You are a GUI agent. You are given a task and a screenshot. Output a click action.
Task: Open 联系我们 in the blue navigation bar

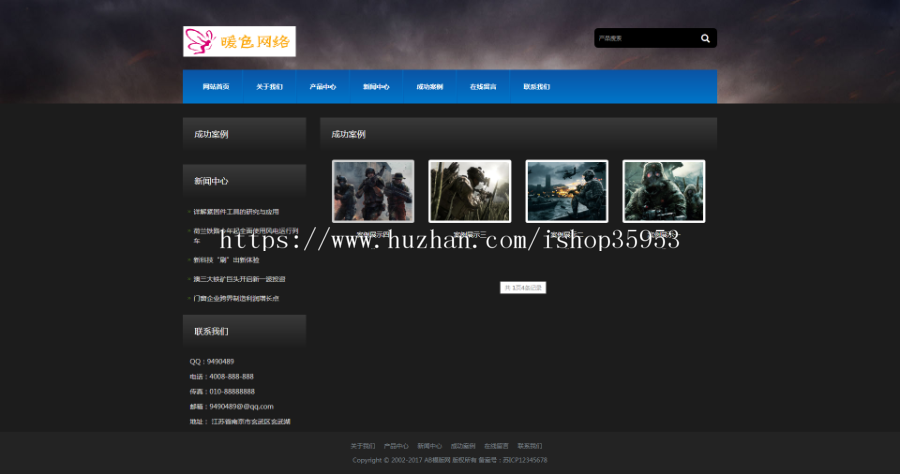pyautogui.click(x=536, y=87)
